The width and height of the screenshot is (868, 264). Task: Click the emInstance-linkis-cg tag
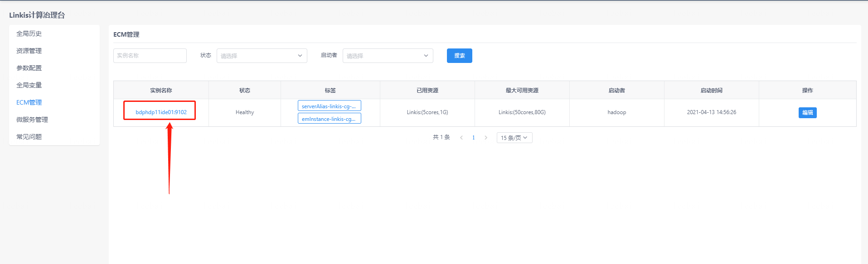(329, 119)
